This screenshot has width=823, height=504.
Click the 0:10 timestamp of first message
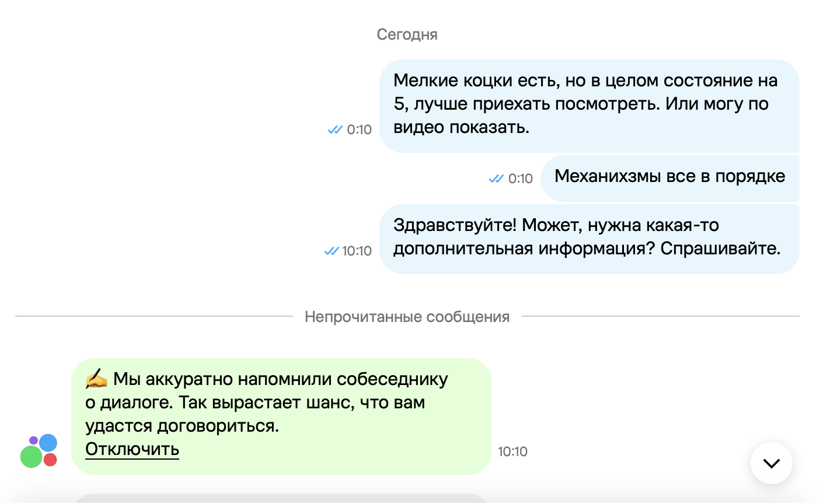coord(359,129)
